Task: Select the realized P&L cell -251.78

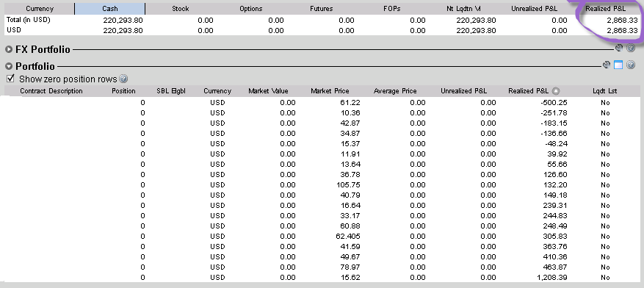Action: coord(554,112)
